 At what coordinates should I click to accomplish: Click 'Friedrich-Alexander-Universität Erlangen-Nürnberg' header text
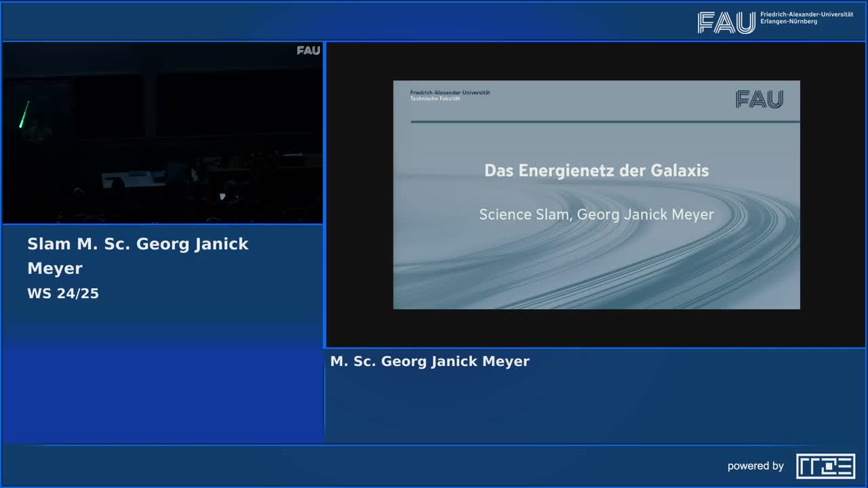point(806,18)
